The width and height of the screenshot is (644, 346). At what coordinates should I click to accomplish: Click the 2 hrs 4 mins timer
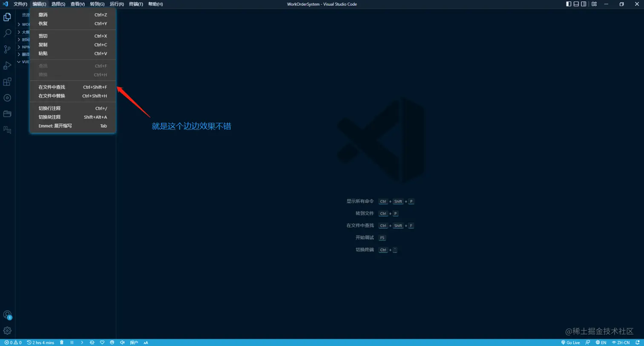[x=40, y=343]
